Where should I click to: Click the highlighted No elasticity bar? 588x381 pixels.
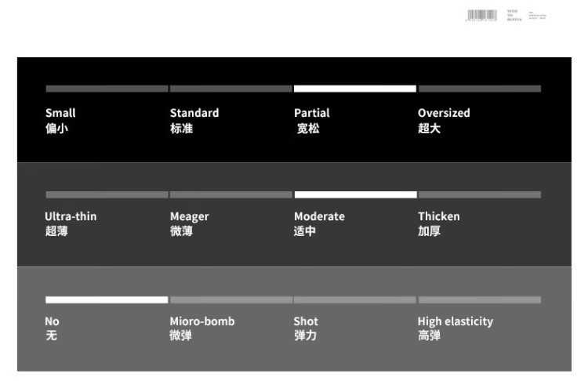coord(107,299)
